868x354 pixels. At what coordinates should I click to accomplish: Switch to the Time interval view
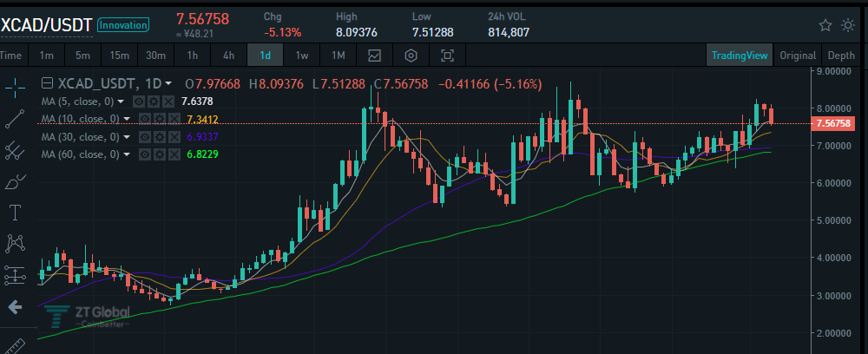coord(11,56)
